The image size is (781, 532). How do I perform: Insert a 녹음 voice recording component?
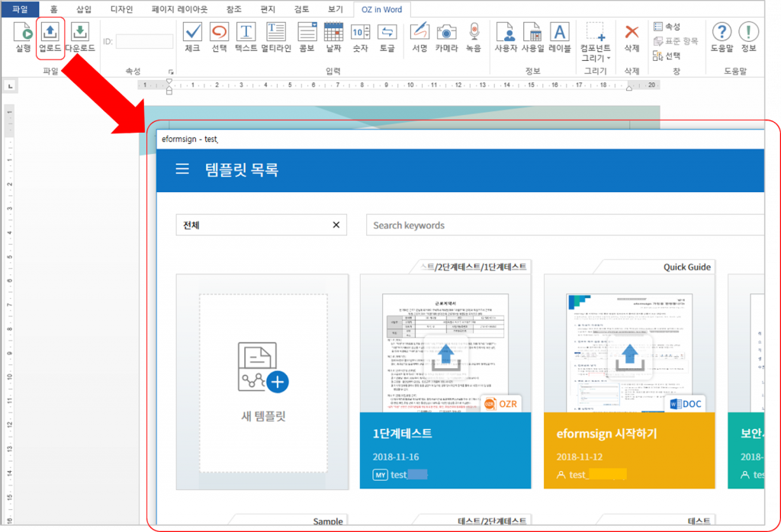[x=474, y=37]
